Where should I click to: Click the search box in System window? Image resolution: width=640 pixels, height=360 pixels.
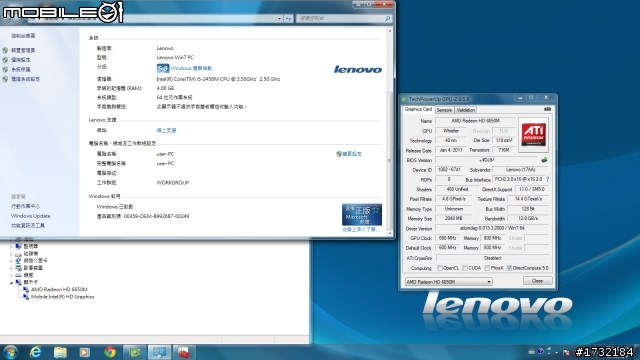click(x=344, y=18)
